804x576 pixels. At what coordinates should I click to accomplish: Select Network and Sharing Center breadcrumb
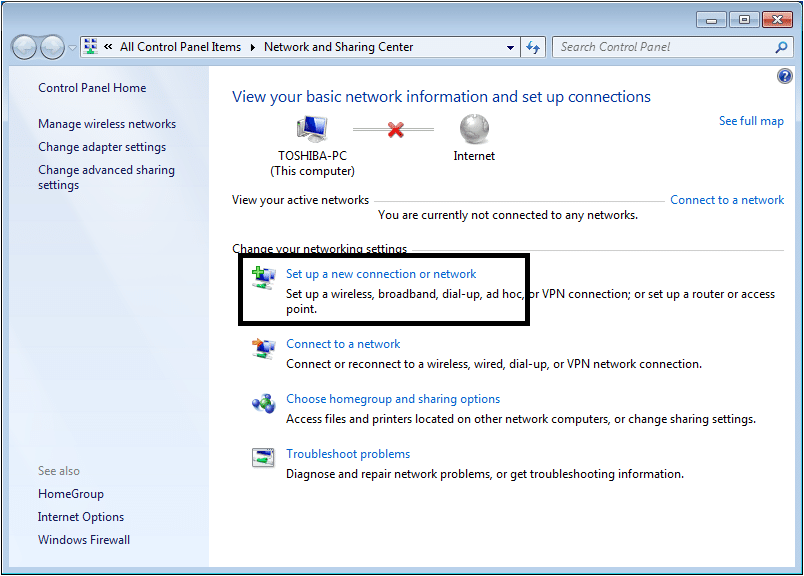click(338, 47)
